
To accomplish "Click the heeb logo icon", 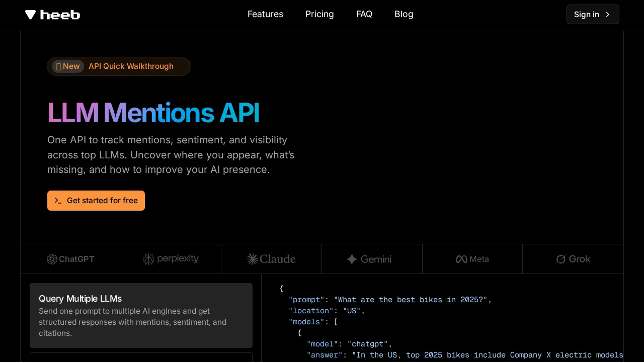I will [30, 15].
